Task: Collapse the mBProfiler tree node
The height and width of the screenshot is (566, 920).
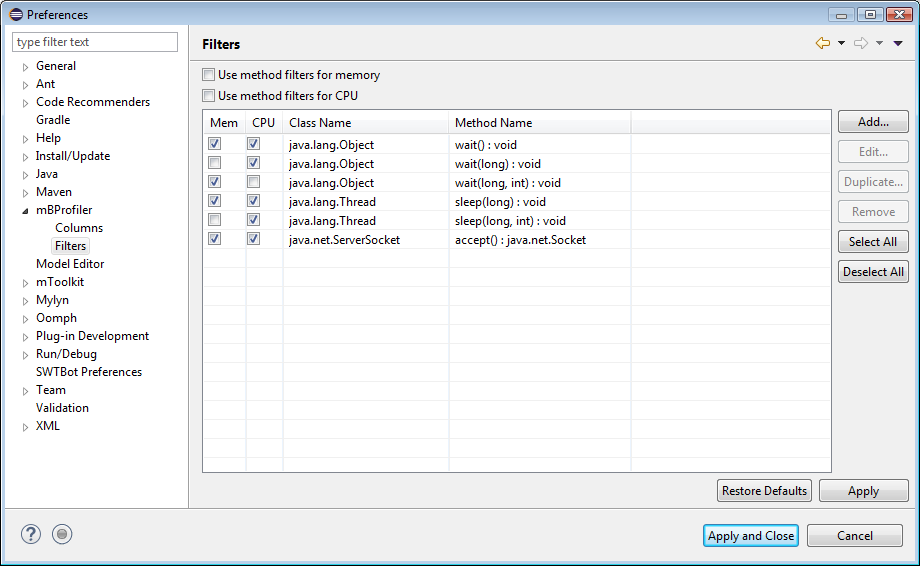Action: 26,211
